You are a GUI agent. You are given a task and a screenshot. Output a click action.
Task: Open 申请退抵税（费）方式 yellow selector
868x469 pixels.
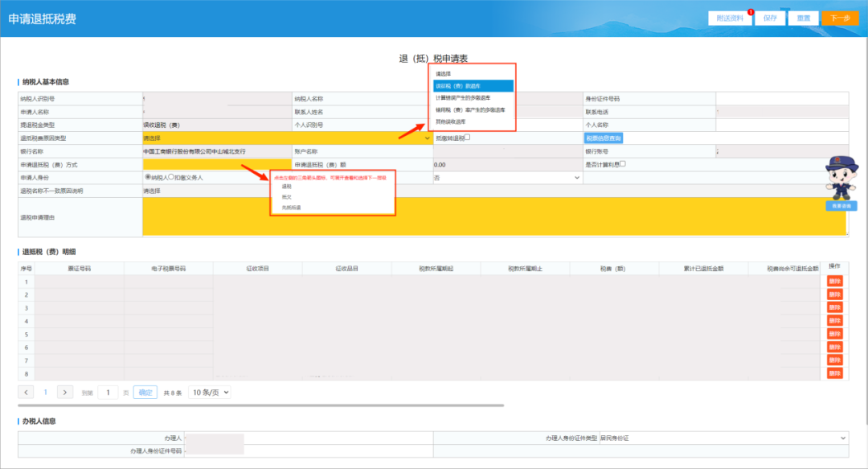[217, 165]
